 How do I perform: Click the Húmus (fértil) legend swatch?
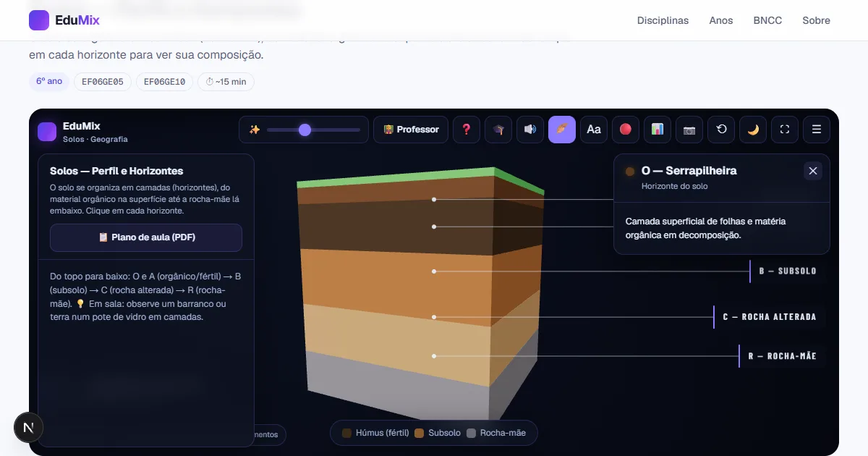pyautogui.click(x=347, y=433)
